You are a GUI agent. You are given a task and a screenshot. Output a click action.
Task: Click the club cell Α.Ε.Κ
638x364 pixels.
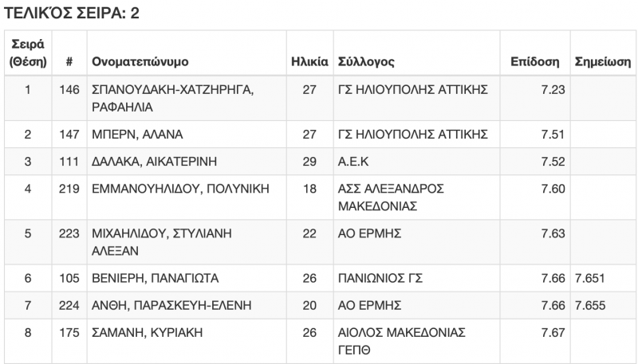[355, 162]
